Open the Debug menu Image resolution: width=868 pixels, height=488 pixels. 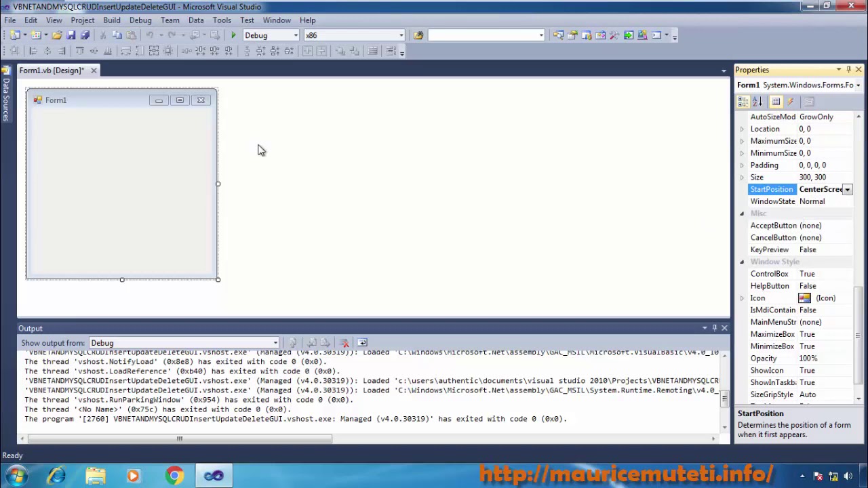tap(140, 20)
